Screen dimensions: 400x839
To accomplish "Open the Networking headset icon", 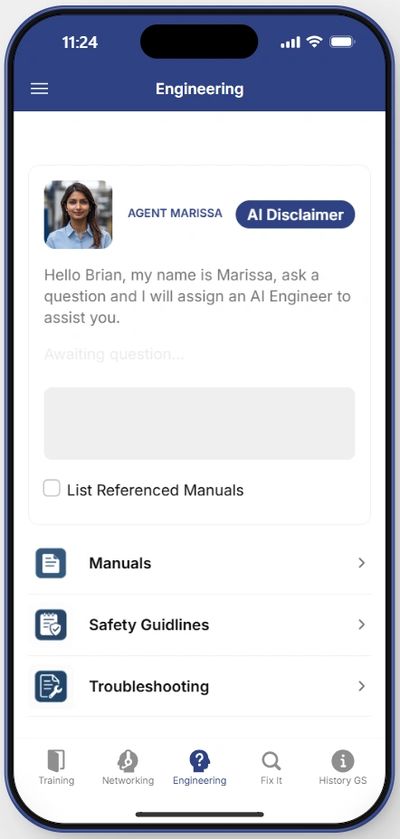I will coord(128,760).
